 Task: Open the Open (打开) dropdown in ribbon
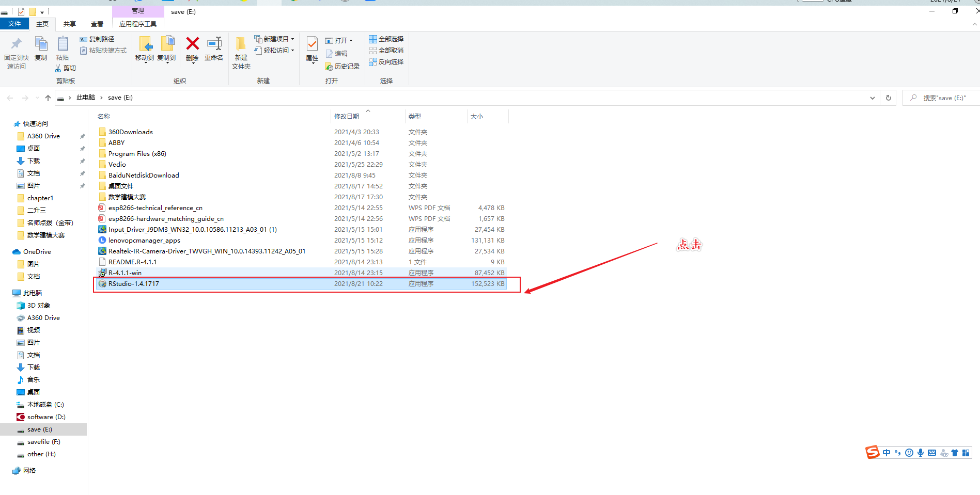[339, 40]
